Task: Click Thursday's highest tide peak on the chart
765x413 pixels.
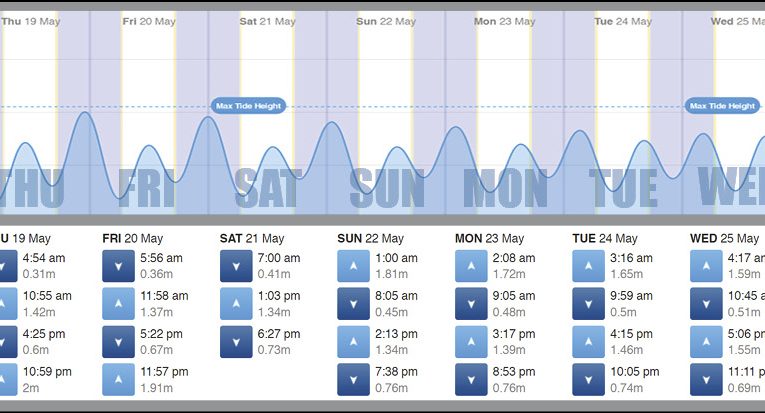Action: click(x=86, y=113)
